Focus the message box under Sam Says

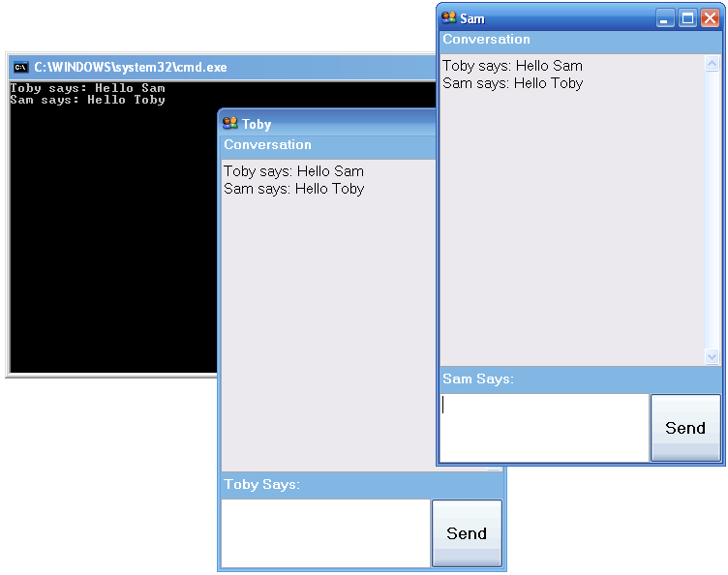544,428
